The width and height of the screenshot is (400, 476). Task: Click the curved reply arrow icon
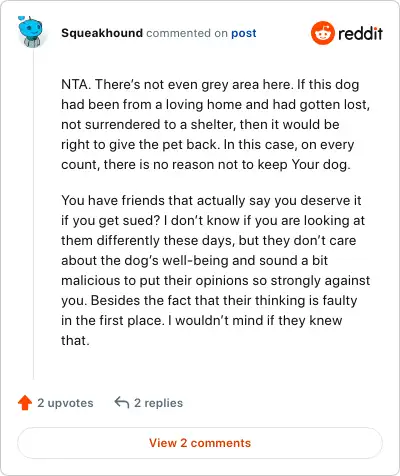point(122,402)
